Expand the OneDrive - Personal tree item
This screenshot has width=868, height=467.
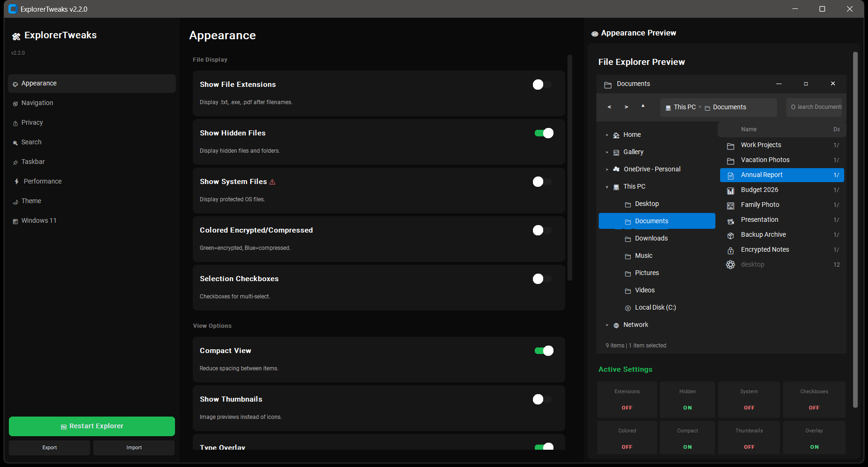(607, 169)
